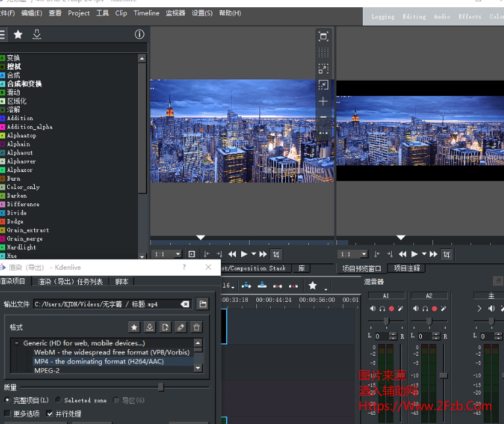This screenshot has width=504, height=424.
Task: Mute audio track A1 in mixer
Action: [x=373, y=308]
